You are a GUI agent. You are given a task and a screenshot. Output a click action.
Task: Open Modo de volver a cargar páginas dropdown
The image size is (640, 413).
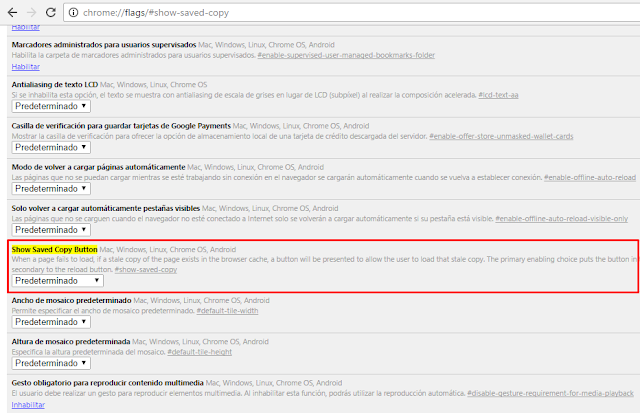(51, 189)
